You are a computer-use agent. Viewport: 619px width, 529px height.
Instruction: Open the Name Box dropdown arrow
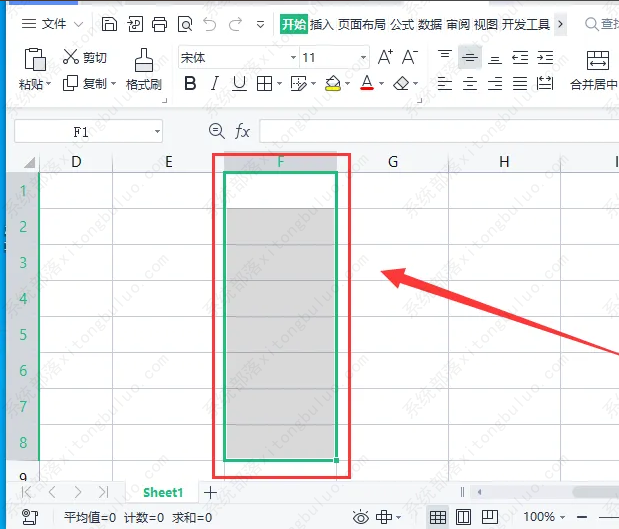point(157,131)
